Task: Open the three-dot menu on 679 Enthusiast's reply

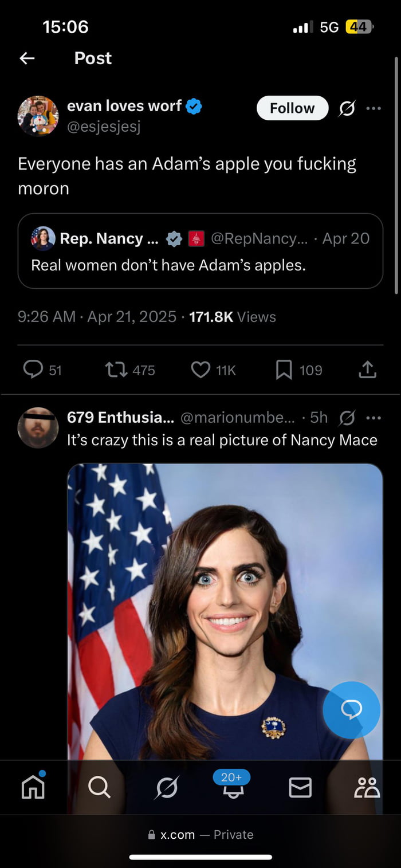Action: click(373, 418)
